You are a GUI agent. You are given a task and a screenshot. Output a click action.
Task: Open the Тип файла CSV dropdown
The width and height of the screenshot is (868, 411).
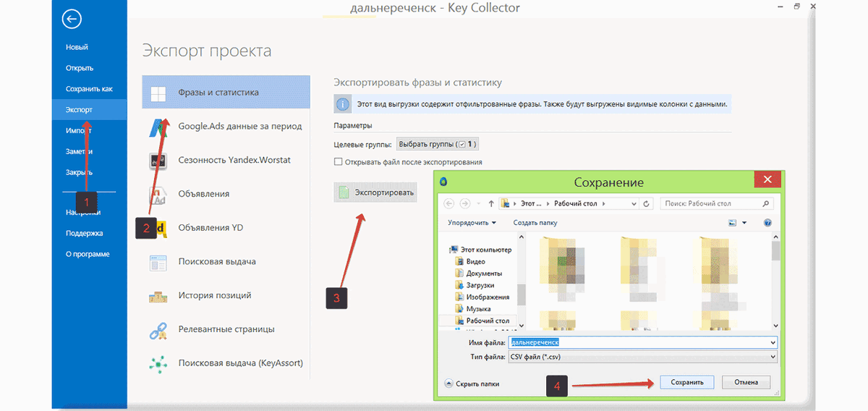(643, 357)
